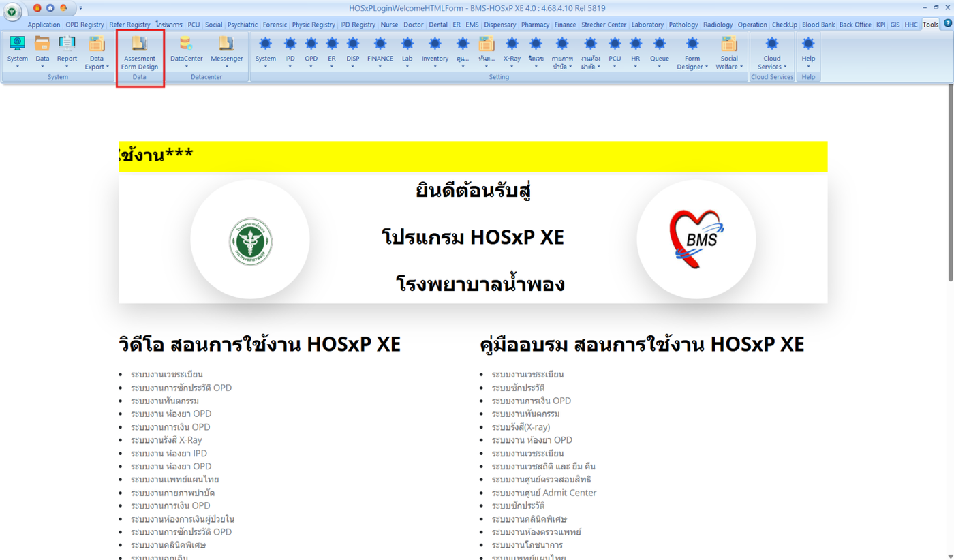
Task: Click the blue question mark help icon
Action: tap(947, 24)
